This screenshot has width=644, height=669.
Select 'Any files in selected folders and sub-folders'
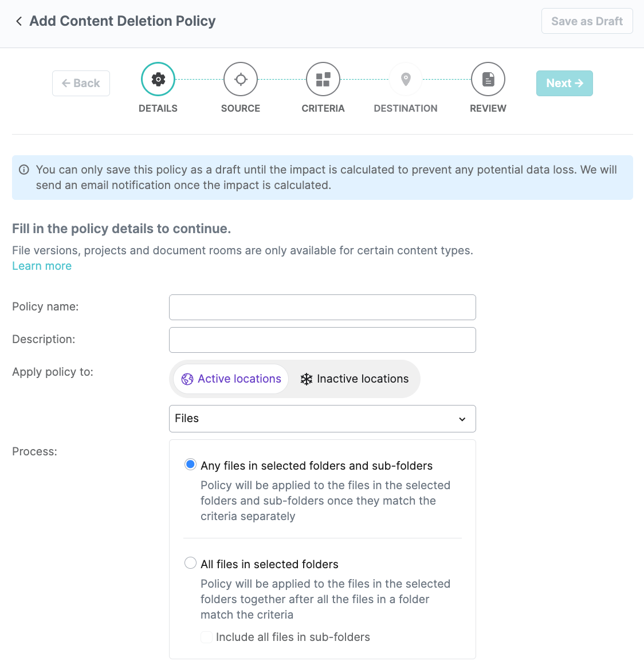pyautogui.click(x=190, y=465)
